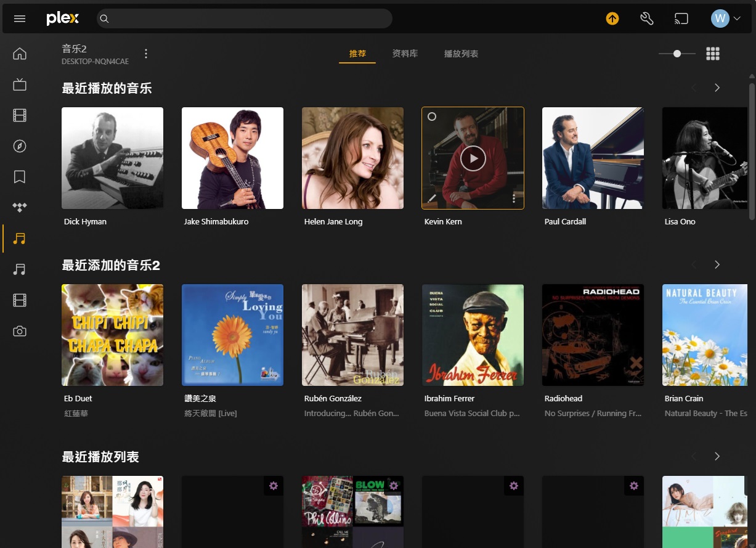Adjust the card size slider
Image resolution: width=756 pixels, height=548 pixels.
click(x=676, y=54)
